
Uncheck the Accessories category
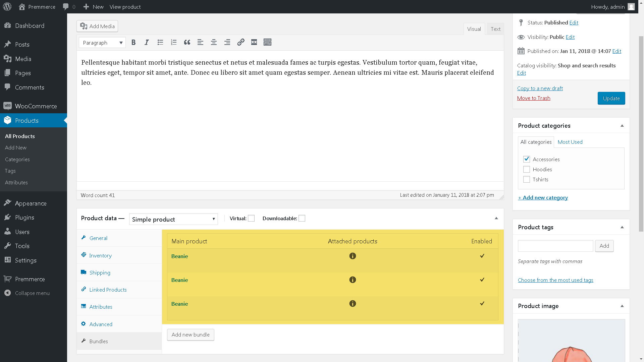[527, 159]
